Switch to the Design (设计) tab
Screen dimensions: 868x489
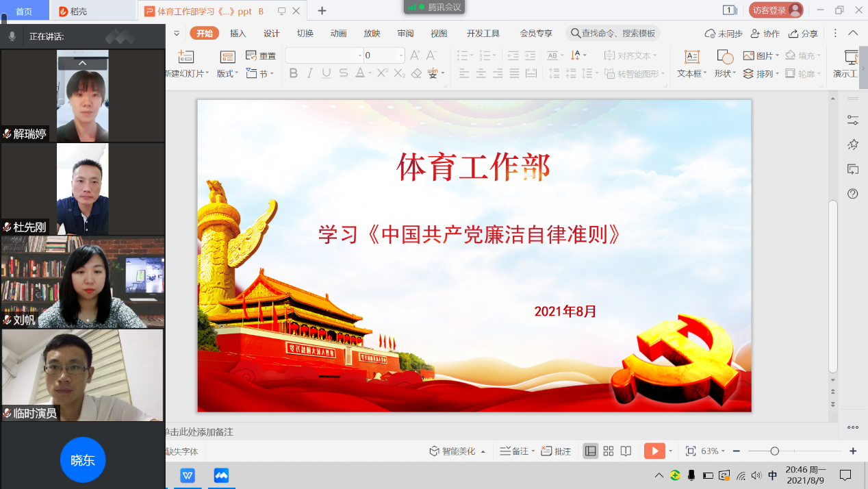[272, 33]
